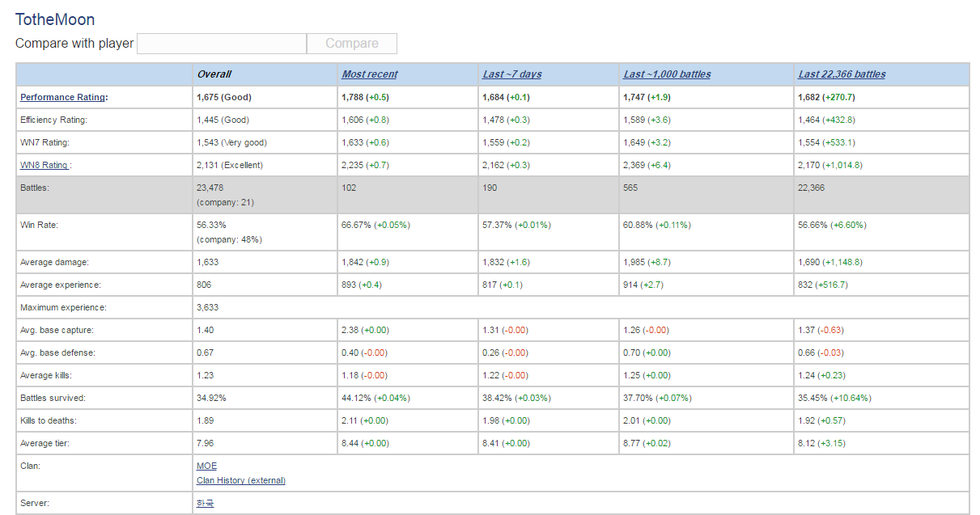Click the overall average tier value 7.96
Viewport: 980px width, 515px height.
coord(205,443)
